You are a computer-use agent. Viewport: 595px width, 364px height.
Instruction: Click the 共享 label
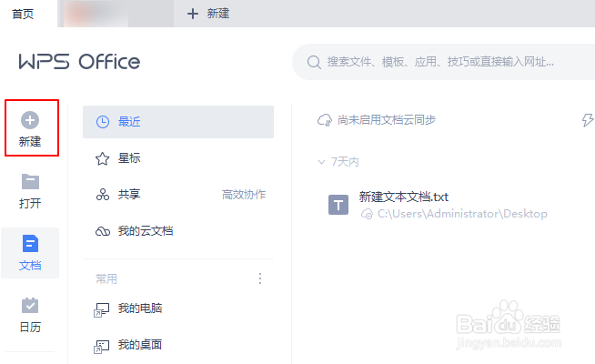point(129,195)
